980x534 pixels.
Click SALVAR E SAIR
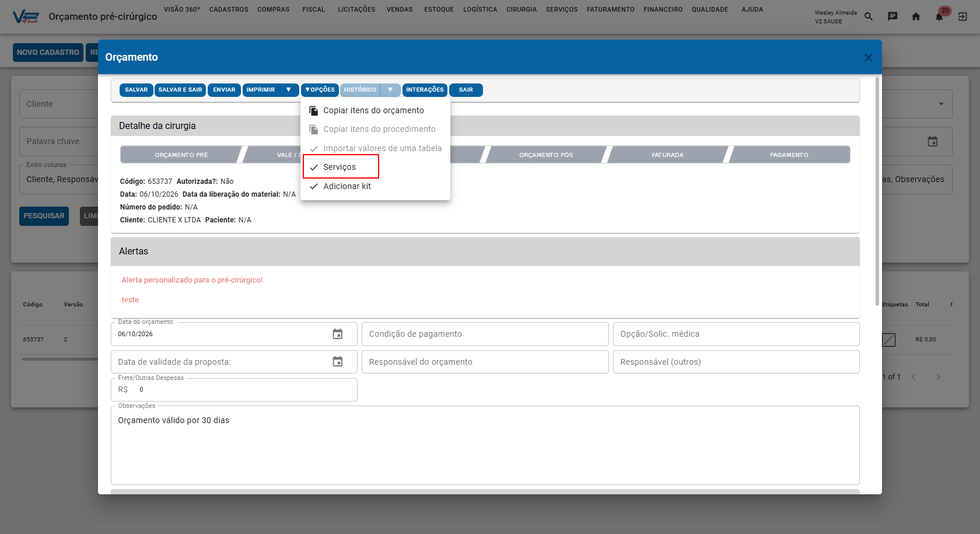click(180, 90)
